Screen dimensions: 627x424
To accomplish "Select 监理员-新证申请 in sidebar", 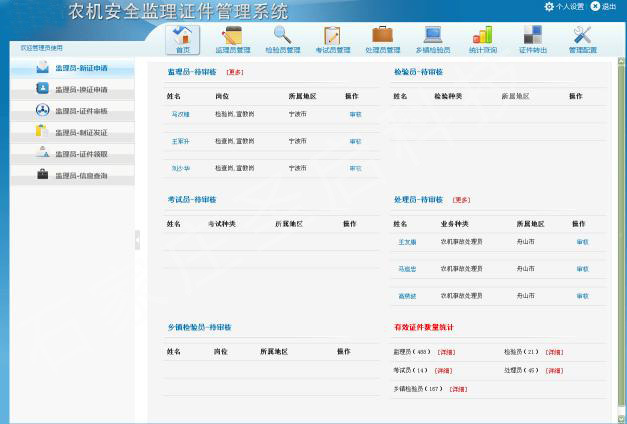I will [73, 68].
